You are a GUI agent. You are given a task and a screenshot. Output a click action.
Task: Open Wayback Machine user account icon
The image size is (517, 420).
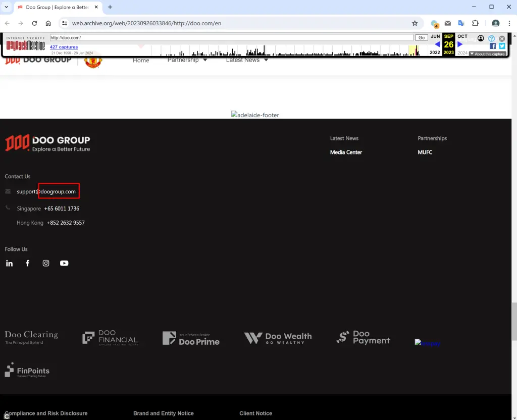(481, 38)
